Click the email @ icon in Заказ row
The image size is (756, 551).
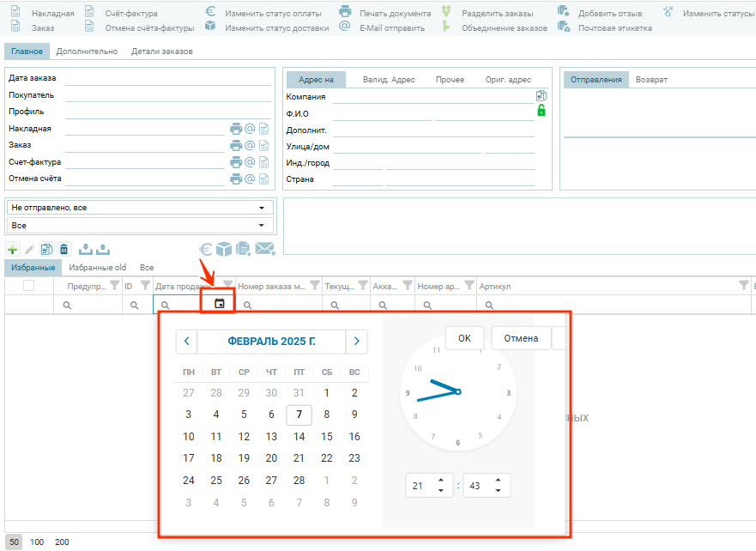click(x=251, y=145)
